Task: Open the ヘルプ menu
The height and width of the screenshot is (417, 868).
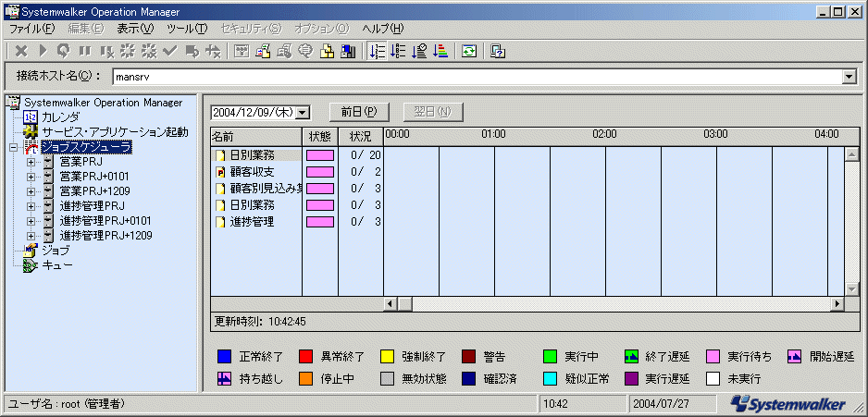Action: click(x=383, y=29)
